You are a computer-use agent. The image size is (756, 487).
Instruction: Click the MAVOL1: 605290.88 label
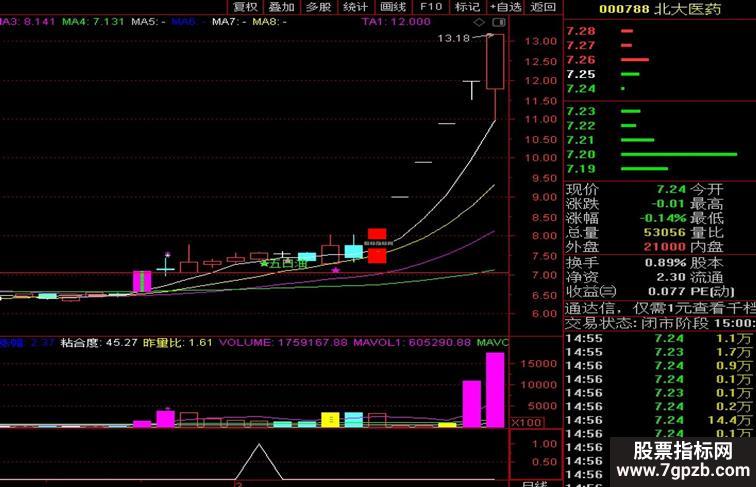pyautogui.click(x=412, y=342)
